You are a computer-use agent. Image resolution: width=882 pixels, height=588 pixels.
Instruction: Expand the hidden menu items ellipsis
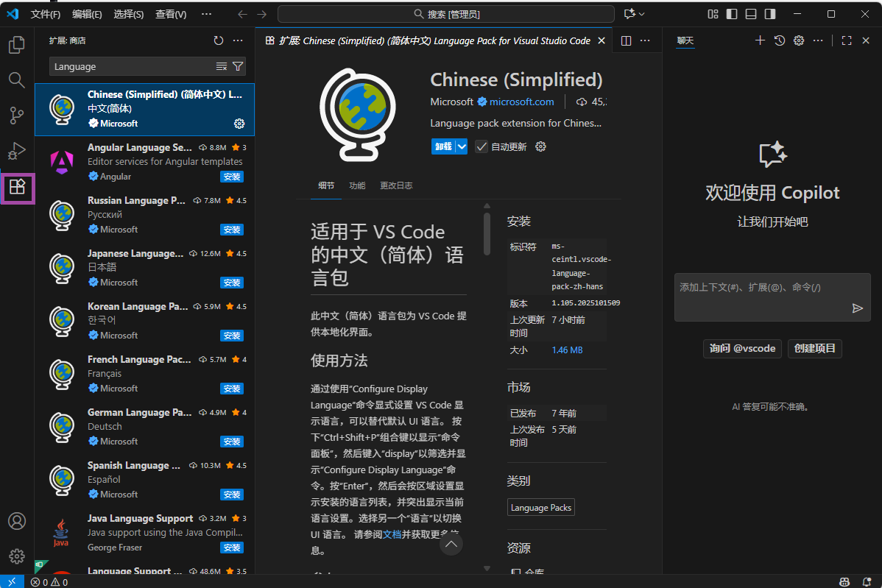click(x=206, y=14)
